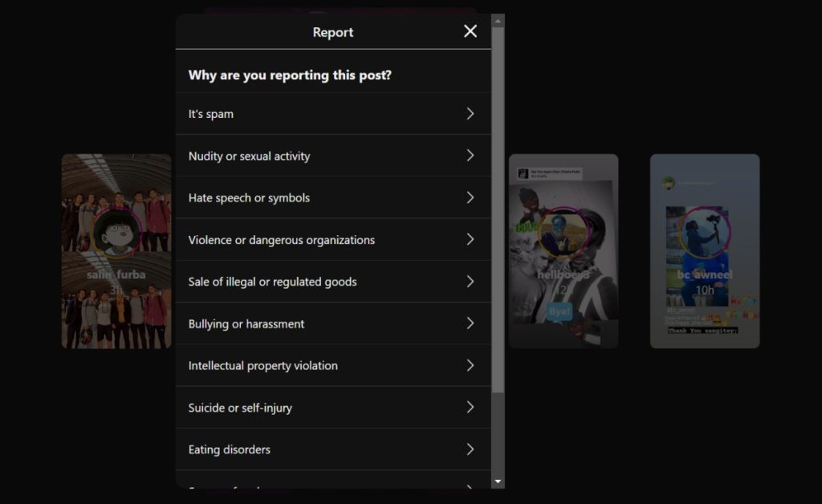Click the "Why are you reporting this post?" heading
Screen dimensions: 822x504
(x=290, y=75)
